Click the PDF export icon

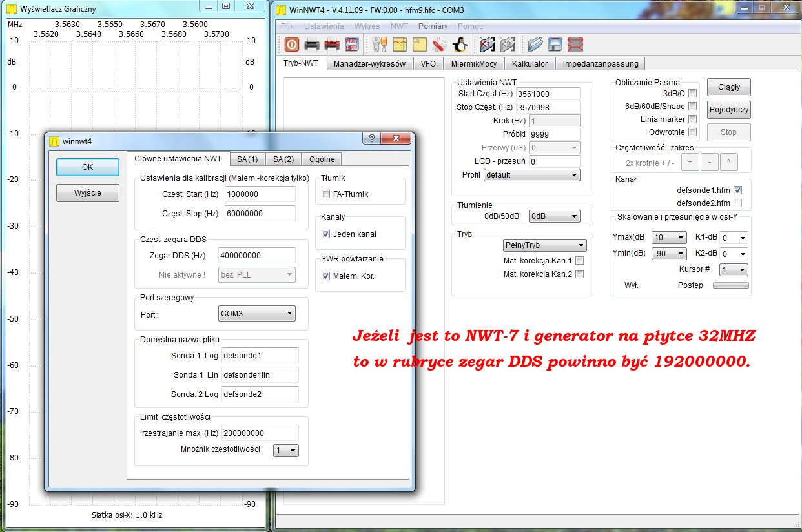[332, 45]
